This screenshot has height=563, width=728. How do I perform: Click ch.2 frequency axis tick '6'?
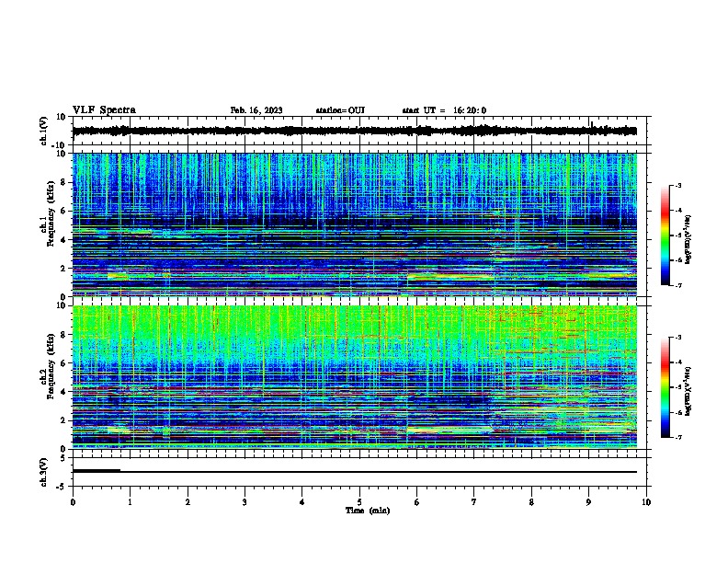click(x=63, y=363)
